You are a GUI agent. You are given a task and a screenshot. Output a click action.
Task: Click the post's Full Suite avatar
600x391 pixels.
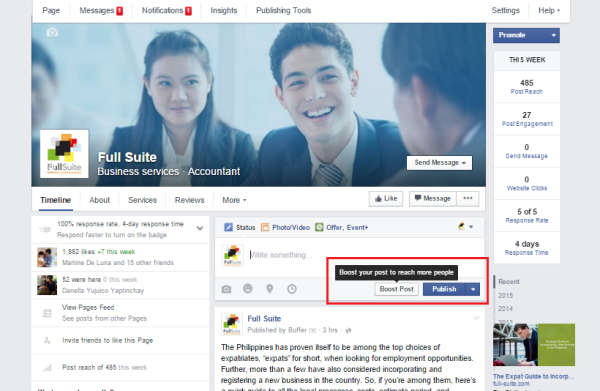232,324
